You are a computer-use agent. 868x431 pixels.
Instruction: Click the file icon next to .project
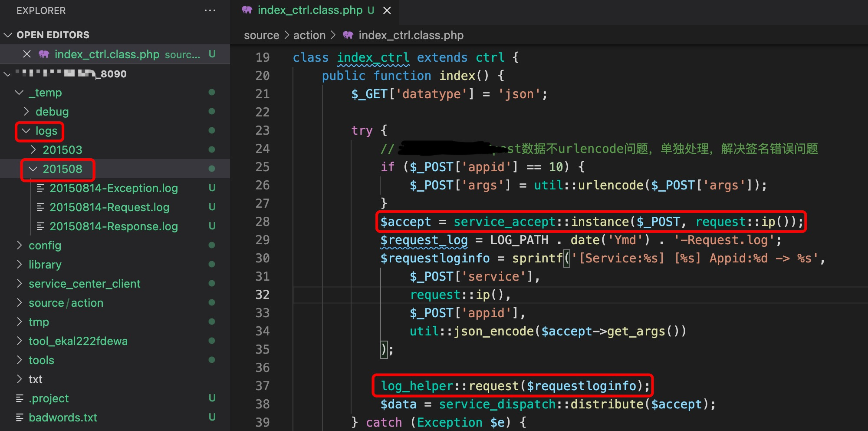click(20, 398)
